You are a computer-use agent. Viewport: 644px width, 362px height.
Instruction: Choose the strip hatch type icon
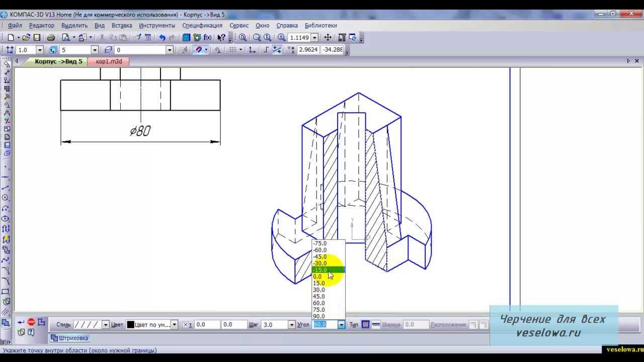point(375,325)
